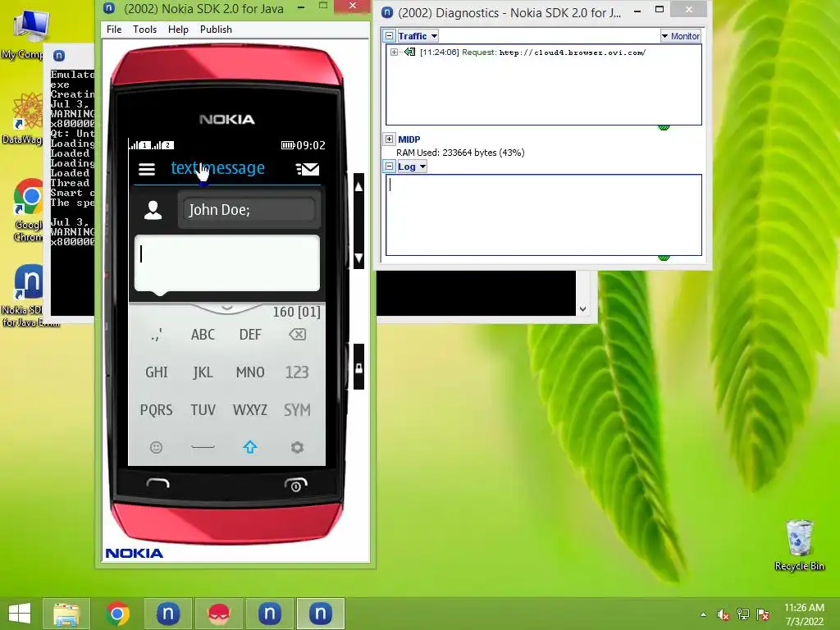Image resolution: width=840 pixels, height=630 pixels.
Task: Open the hamburger menu in text message
Action: (147, 169)
